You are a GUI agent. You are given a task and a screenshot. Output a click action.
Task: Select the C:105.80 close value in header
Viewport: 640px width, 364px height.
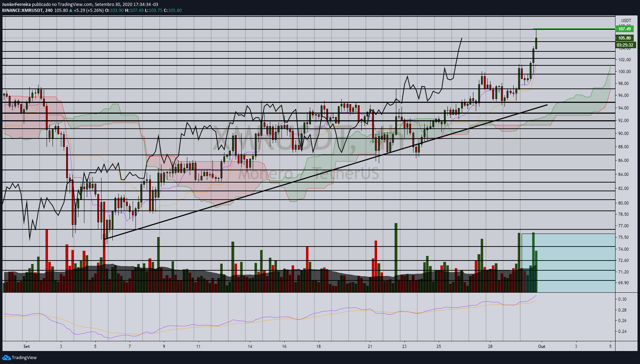[173, 10]
